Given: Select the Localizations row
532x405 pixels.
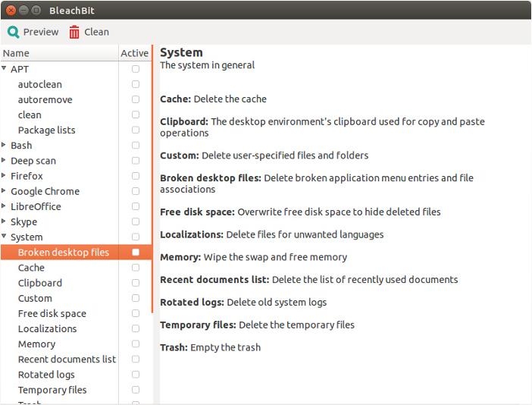Looking at the screenshot, I should (x=76, y=328).
